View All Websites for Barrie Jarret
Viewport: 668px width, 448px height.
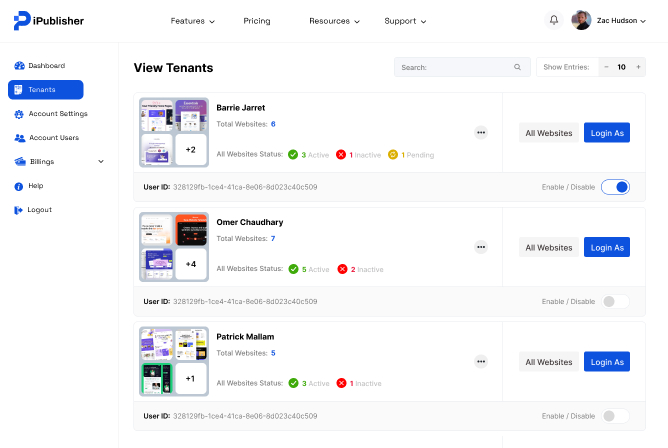[x=549, y=133]
